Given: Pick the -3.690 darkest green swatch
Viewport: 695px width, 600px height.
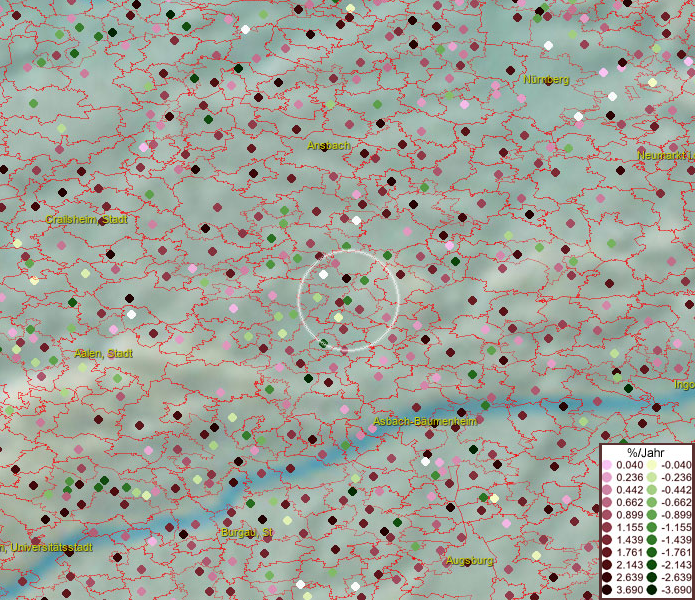Looking at the screenshot, I should pos(652,590).
